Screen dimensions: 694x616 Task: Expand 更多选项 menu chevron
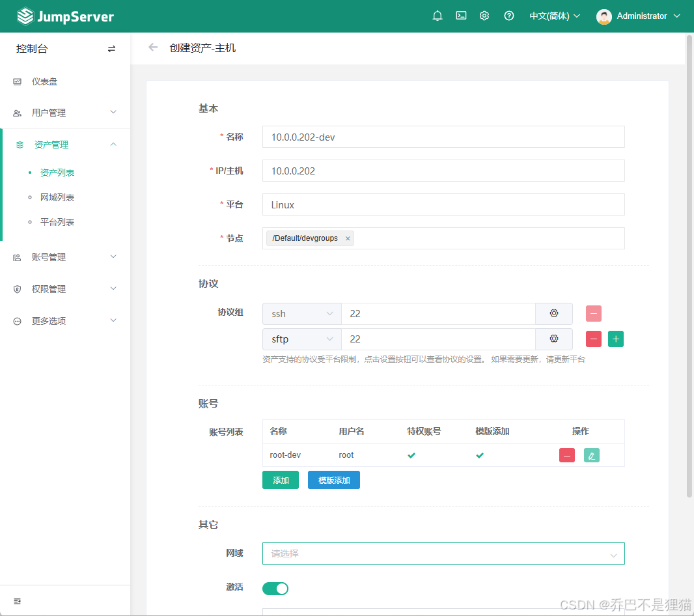[113, 320]
